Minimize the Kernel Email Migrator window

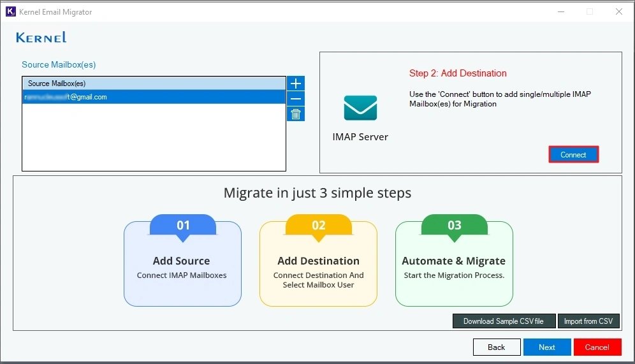[560, 11]
